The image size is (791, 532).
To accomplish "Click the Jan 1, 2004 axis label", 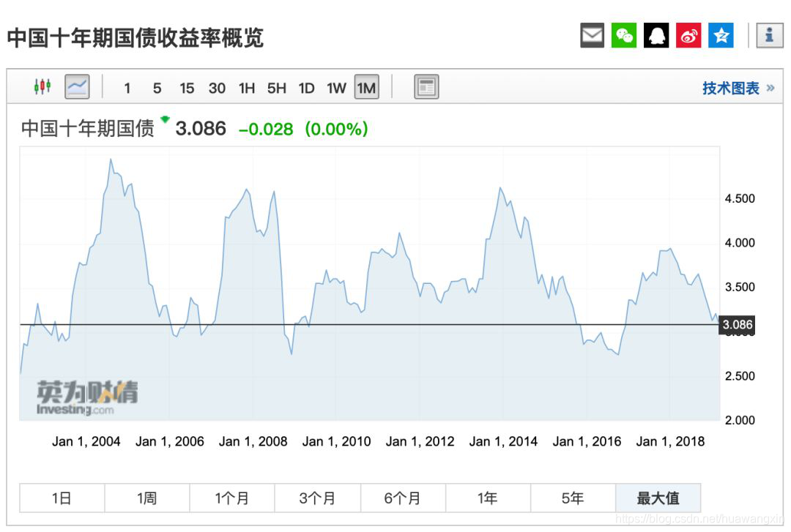I will coord(86,441).
